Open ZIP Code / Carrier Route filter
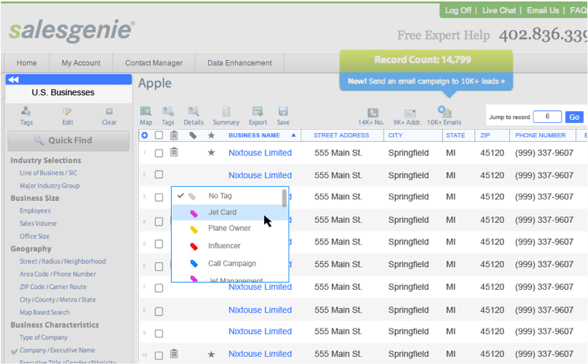Viewport: 588px width, 364px height. pos(53,287)
